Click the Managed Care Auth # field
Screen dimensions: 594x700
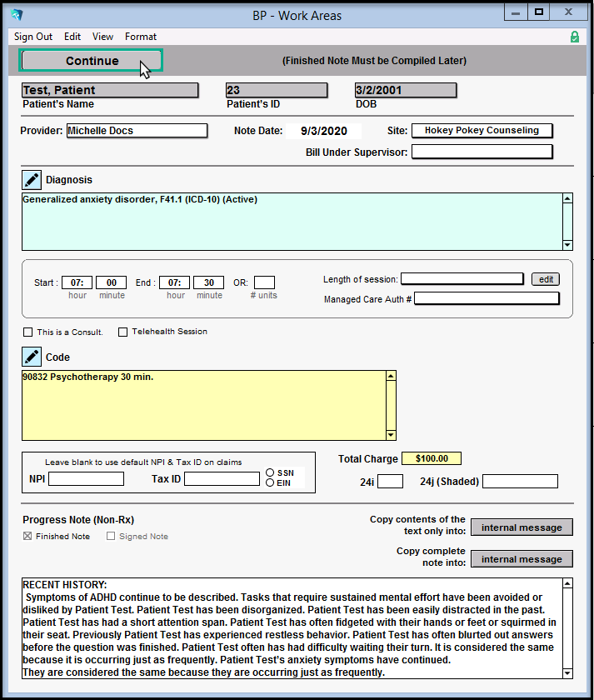tap(487, 299)
